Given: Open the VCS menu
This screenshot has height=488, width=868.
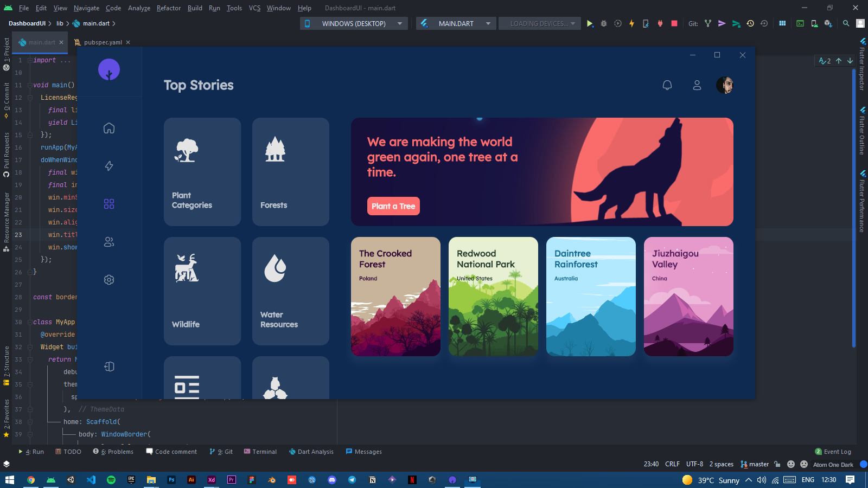Looking at the screenshot, I should (x=254, y=8).
